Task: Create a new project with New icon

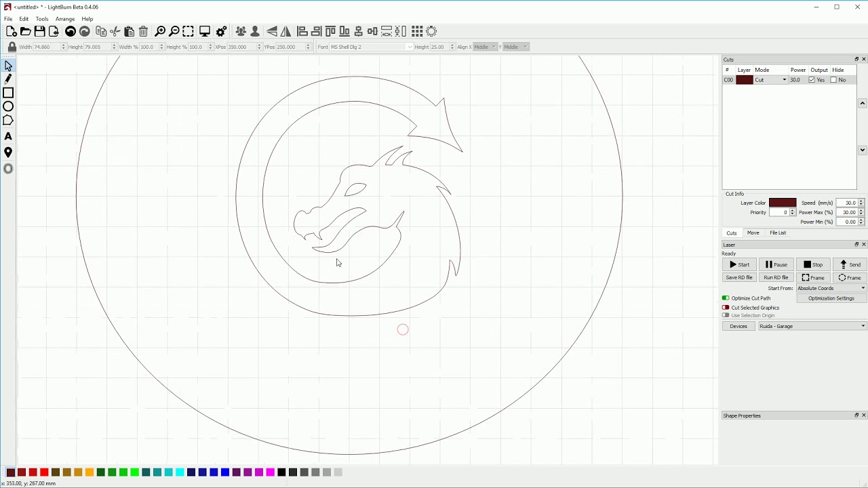Action: [x=12, y=31]
